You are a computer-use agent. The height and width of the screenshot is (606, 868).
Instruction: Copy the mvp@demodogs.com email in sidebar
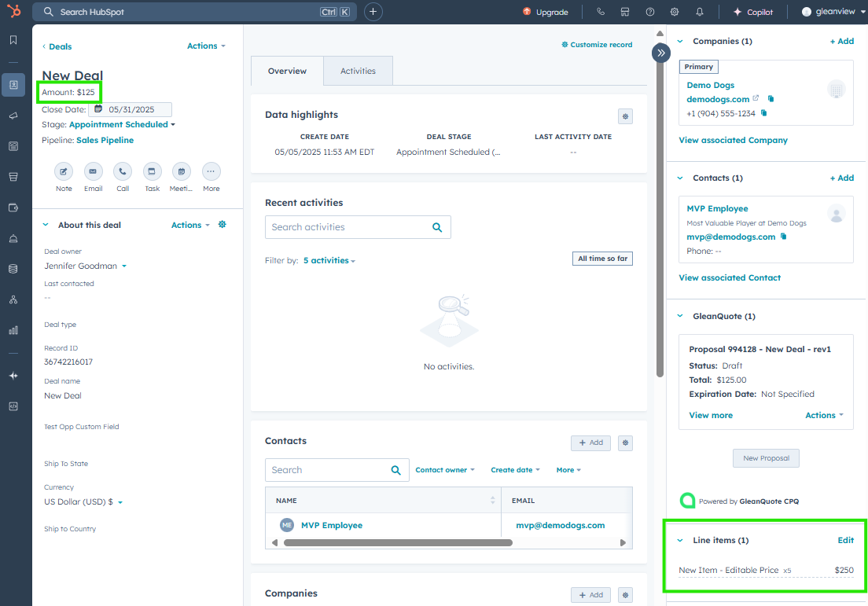pyautogui.click(x=783, y=237)
